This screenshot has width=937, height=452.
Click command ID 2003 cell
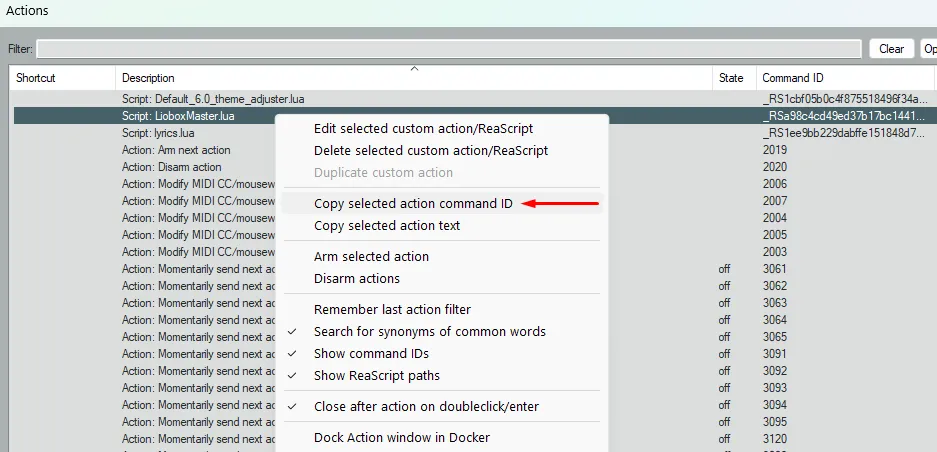coord(774,252)
